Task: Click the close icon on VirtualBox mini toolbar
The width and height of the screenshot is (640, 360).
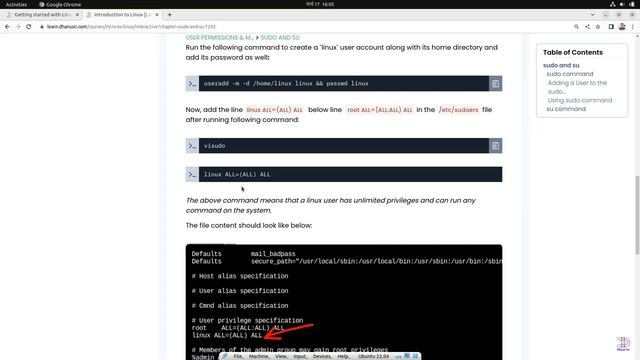Action: pos(416,356)
